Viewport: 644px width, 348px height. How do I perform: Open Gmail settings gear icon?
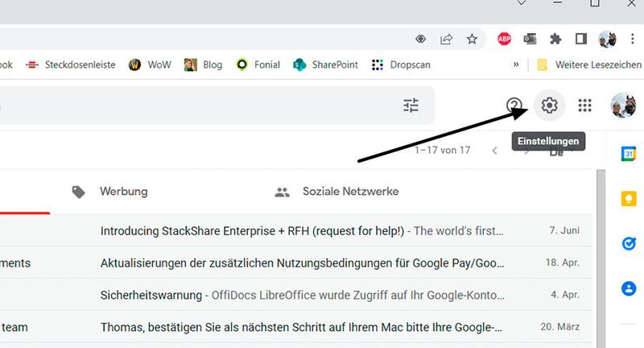[x=549, y=106]
